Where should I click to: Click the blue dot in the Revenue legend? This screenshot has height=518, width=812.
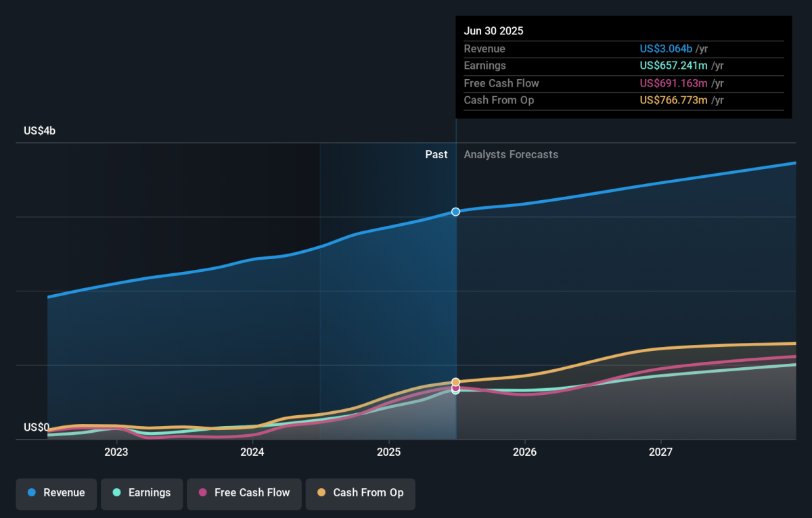31,493
